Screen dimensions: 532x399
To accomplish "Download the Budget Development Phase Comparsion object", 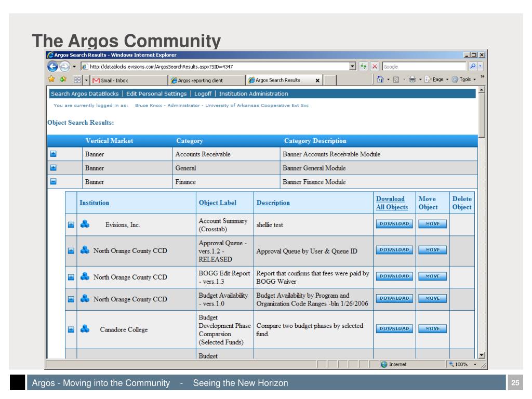I will pos(394,328).
